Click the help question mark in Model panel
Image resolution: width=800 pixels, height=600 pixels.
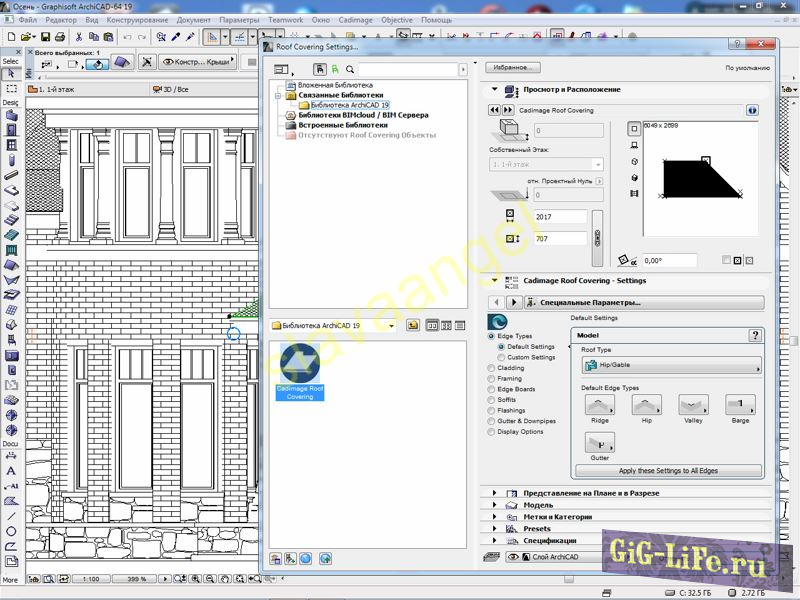coord(755,336)
